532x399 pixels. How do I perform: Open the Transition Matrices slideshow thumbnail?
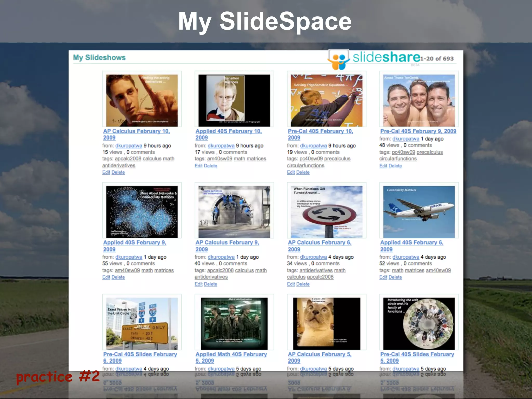click(234, 100)
